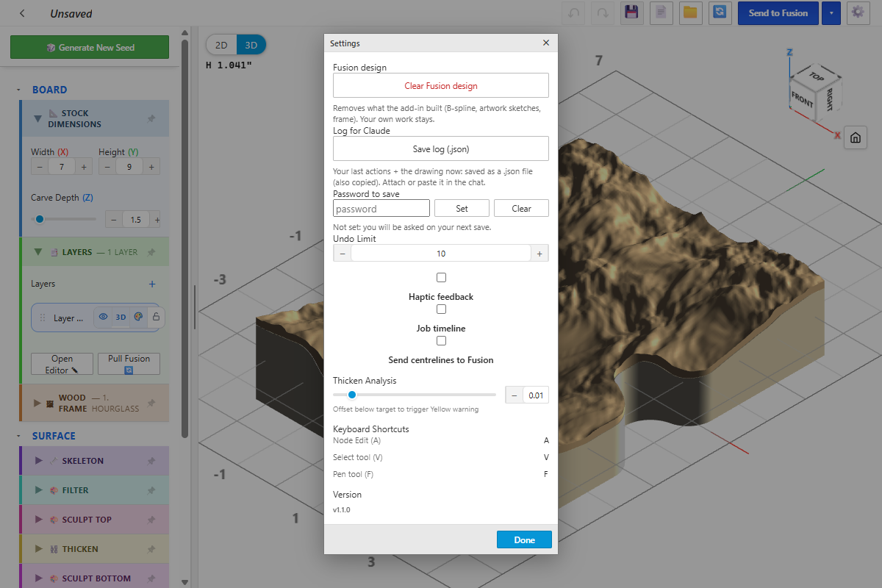The width and height of the screenshot is (882, 588).
Task: Click the Set password button
Action: coord(462,209)
